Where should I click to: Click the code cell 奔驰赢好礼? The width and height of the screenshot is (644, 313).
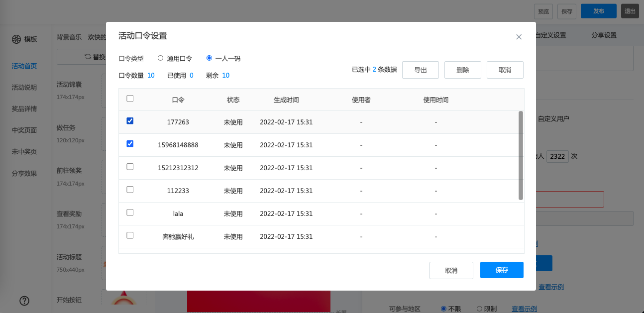(x=178, y=236)
